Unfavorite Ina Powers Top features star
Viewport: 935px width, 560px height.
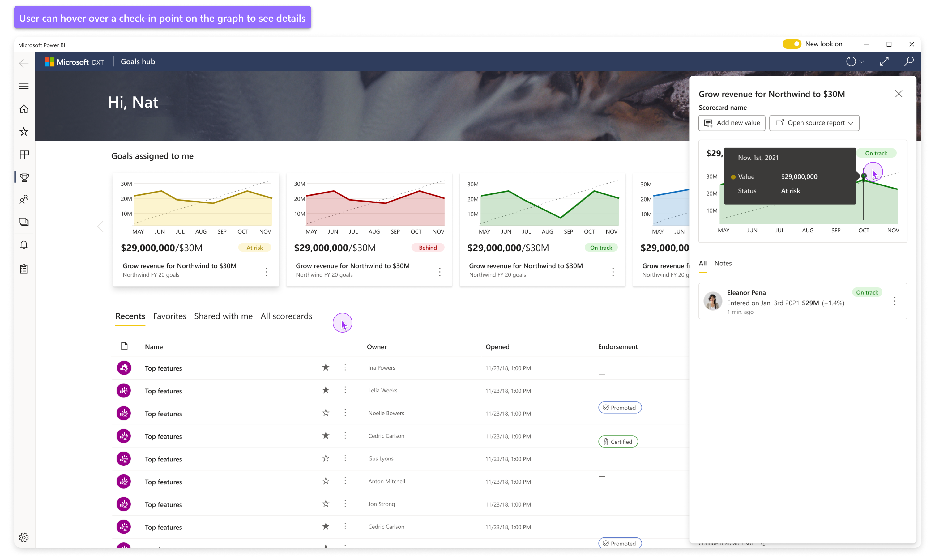(326, 367)
